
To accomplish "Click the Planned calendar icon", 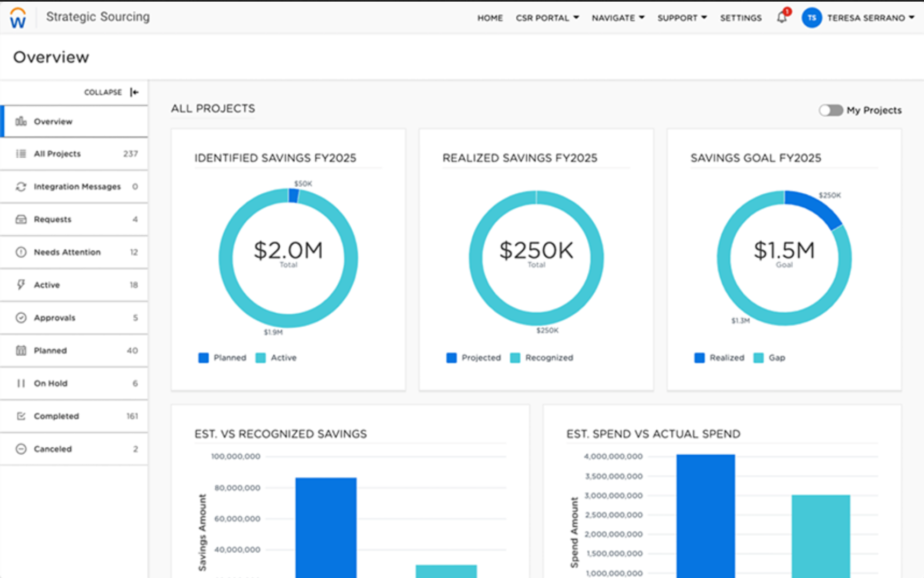I will 21,350.
